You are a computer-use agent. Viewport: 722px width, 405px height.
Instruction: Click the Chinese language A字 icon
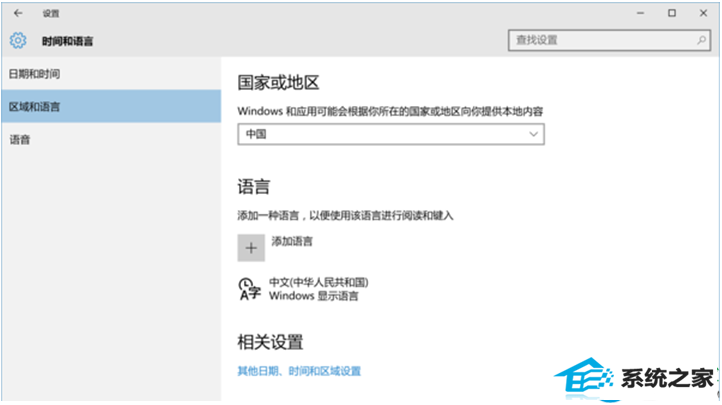coord(250,289)
